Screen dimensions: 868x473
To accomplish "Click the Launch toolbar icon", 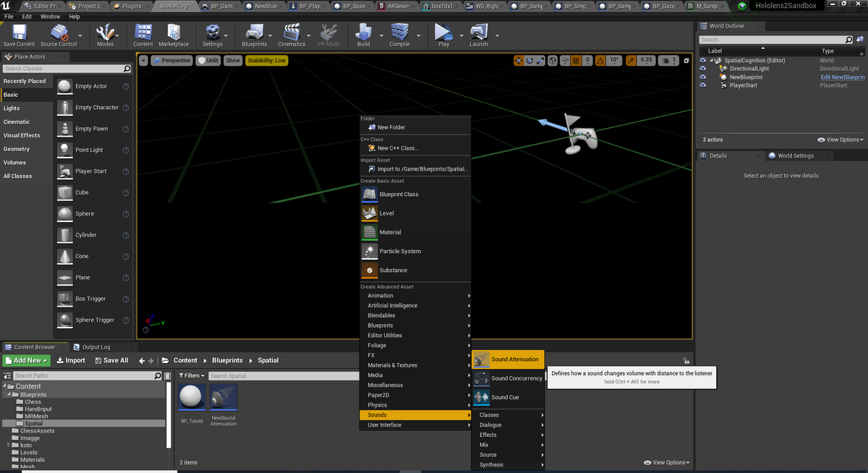I will [479, 35].
